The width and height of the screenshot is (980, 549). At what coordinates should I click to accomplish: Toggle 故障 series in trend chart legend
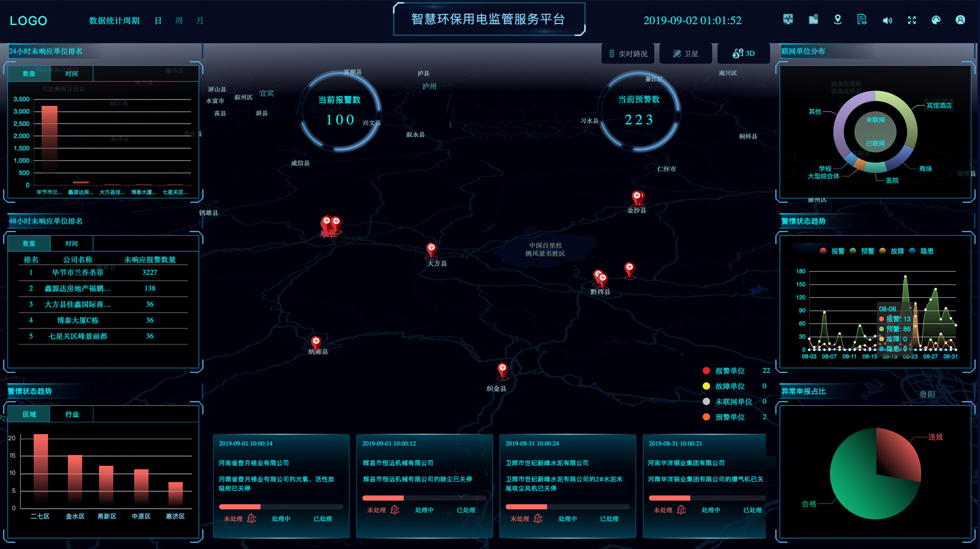891,251
